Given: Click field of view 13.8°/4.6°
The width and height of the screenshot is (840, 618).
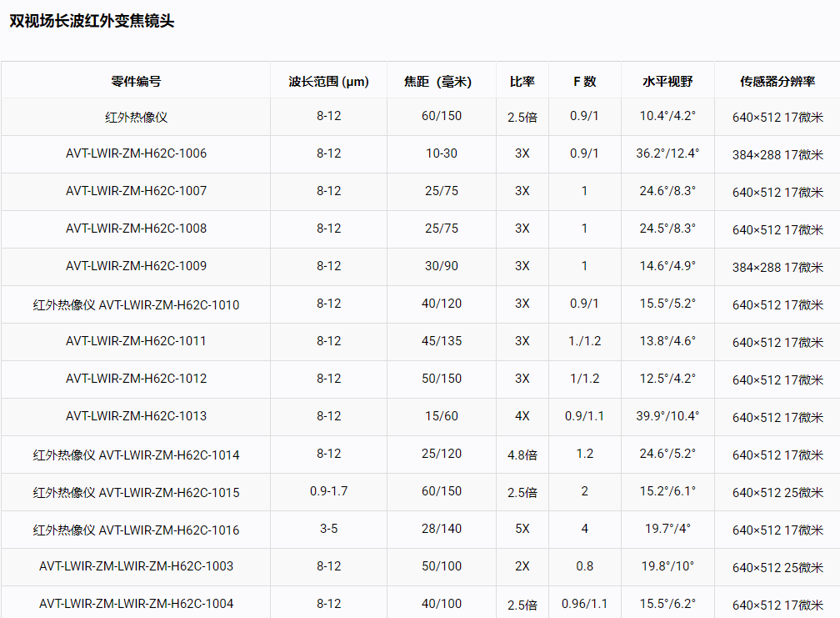Looking at the screenshot, I should [x=667, y=341].
